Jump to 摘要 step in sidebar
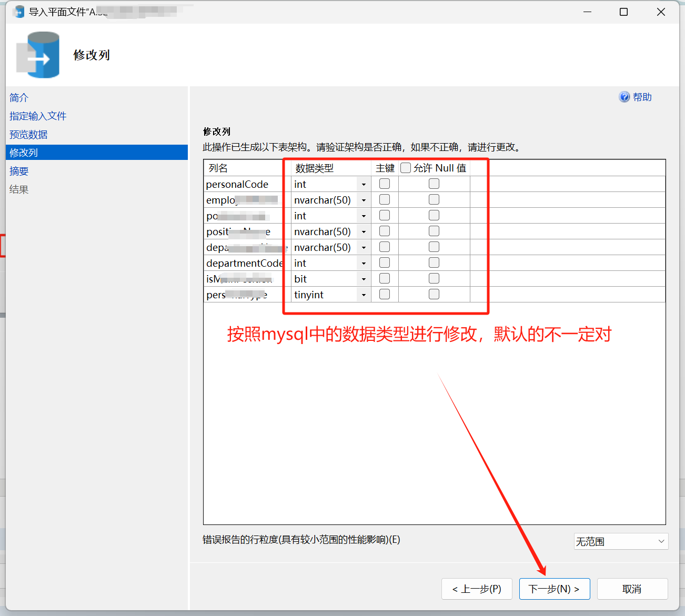The width and height of the screenshot is (685, 616). 19,171
